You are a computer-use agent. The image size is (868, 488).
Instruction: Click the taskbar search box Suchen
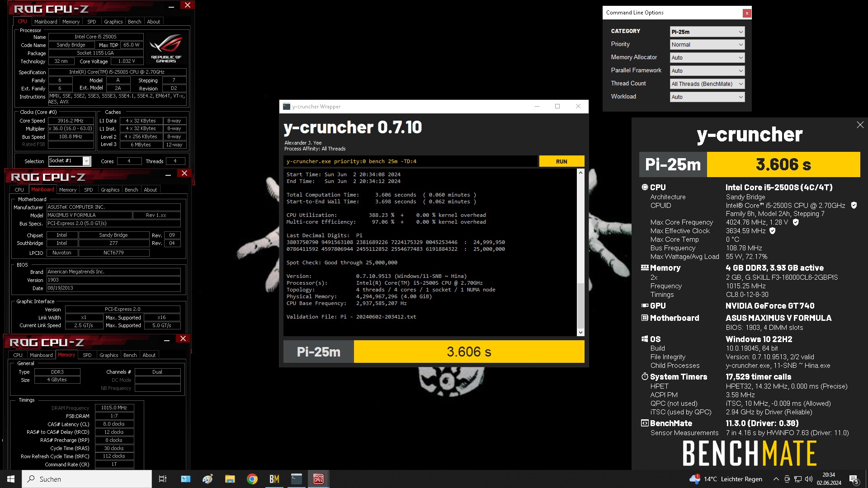pos(87,479)
